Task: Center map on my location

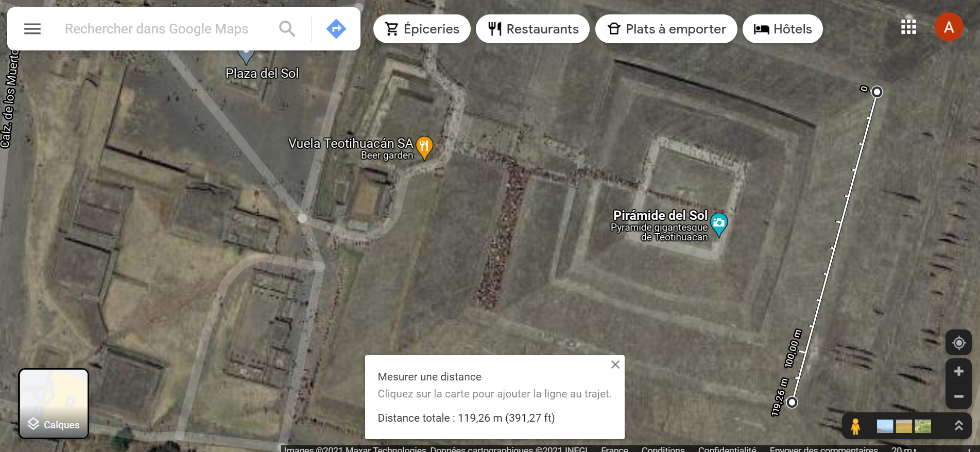Action: coord(958,343)
